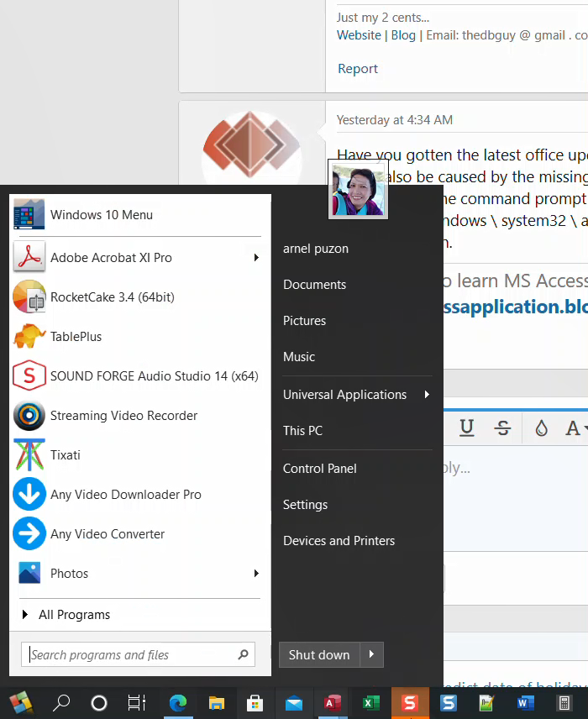Open Excel from taskbar
Viewport: 588px width, 719px height.
pos(370,702)
